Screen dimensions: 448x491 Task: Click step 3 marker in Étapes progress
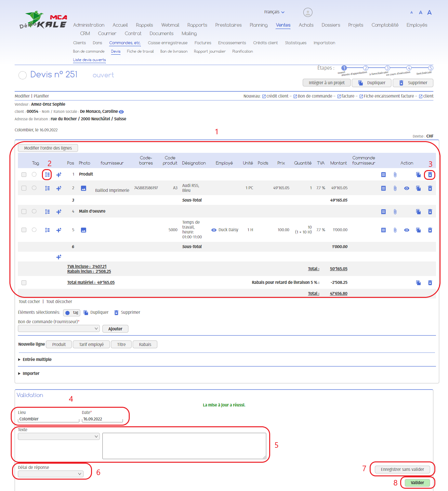point(387,68)
